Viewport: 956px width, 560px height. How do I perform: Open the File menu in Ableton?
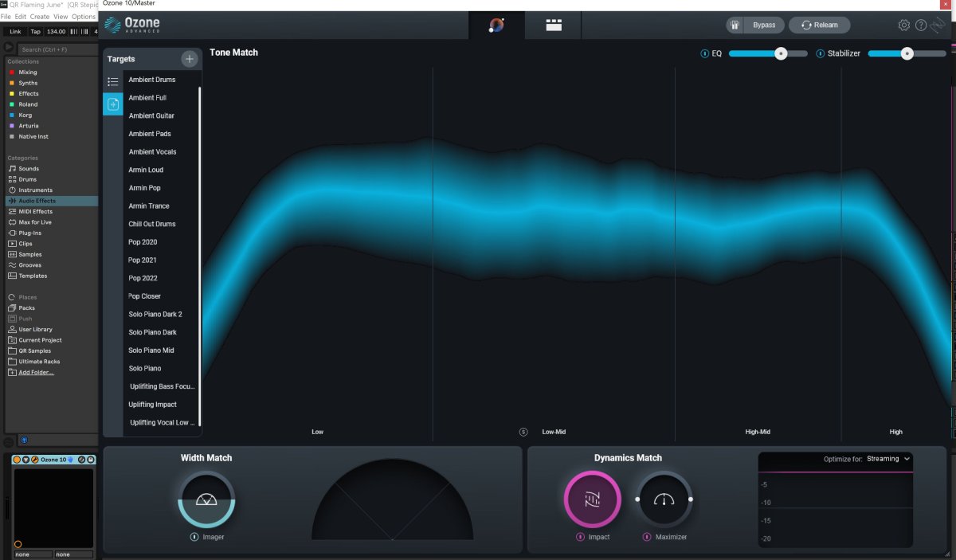pos(6,17)
